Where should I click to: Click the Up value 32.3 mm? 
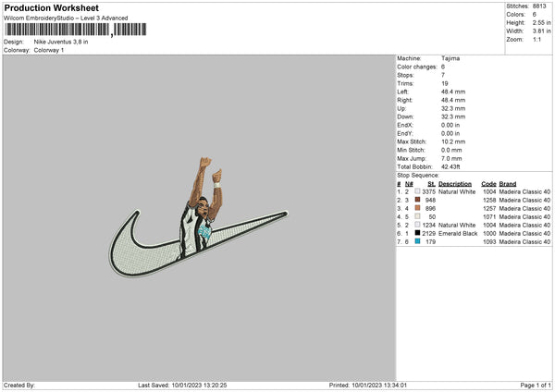[x=453, y=108]
